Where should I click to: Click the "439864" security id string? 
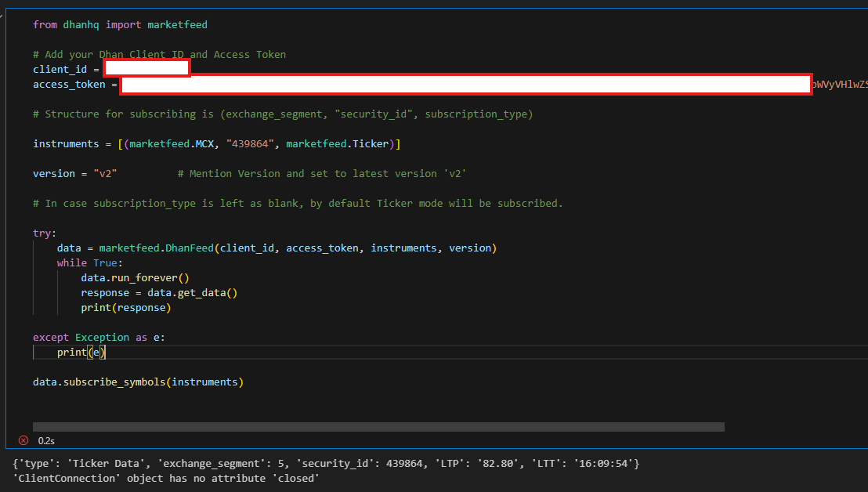coord(250,144)
